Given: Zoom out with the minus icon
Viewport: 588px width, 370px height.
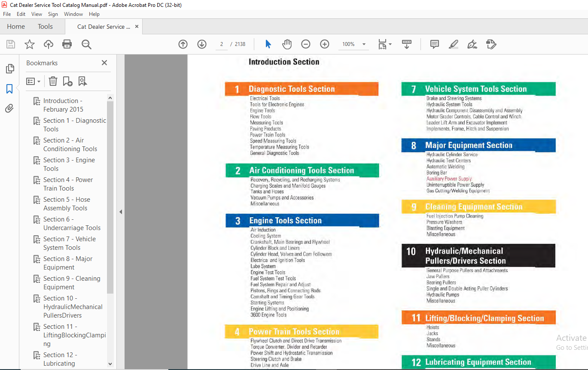Looking at the screenshot, I should 306,44.
